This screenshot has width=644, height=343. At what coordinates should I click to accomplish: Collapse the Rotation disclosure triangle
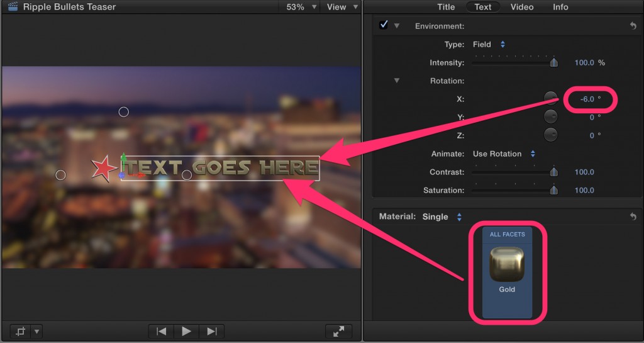pos(397,81)
